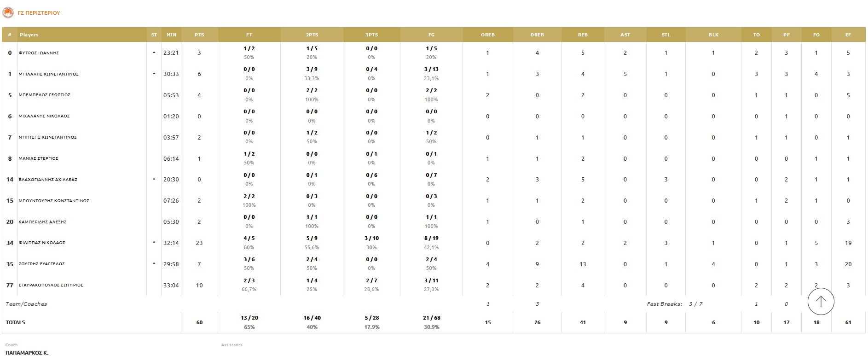Image resolution: width=868 pixels, height=356 pixels.
Task: Click the FT column header
Action: point(249,35)
